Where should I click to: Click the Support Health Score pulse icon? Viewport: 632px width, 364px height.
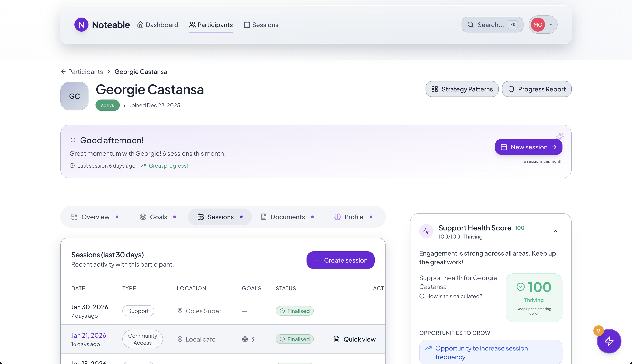pyautogui.click(x=426, y=231)
